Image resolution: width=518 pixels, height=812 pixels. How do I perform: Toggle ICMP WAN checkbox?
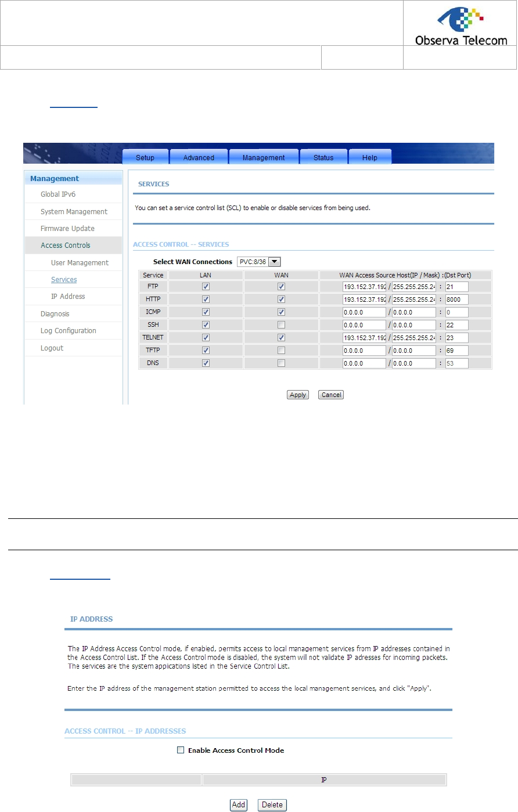point(281,312)
